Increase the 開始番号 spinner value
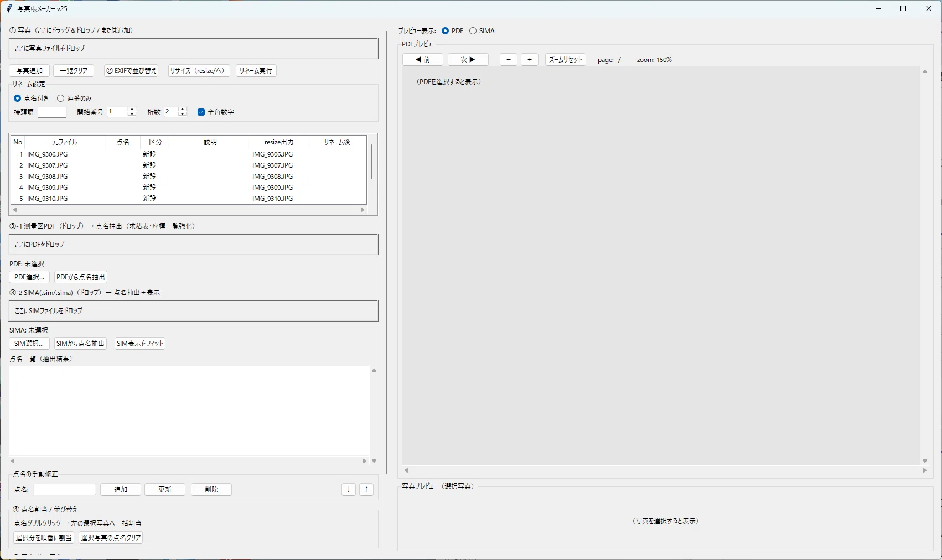Screen dimensions: 942x560 click(x=132, y=110)
